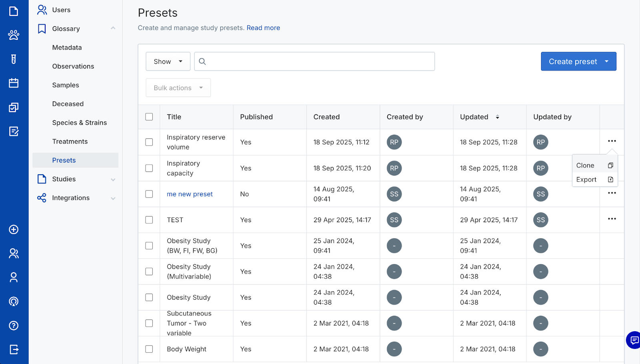Click the Create preset button
This screenshot has height=364, width=640.
pyautogui.click(x=572, y=62)
